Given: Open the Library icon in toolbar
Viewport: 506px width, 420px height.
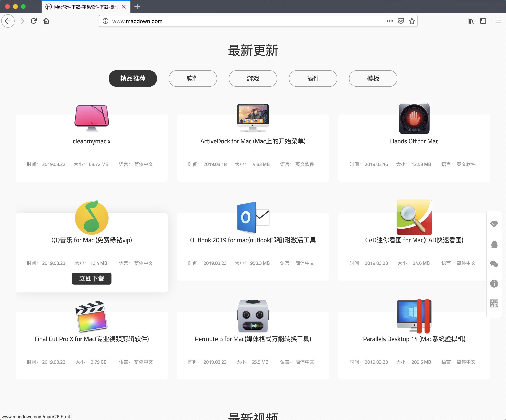Looking at the screenshot, I should click(x=470, y=21).
